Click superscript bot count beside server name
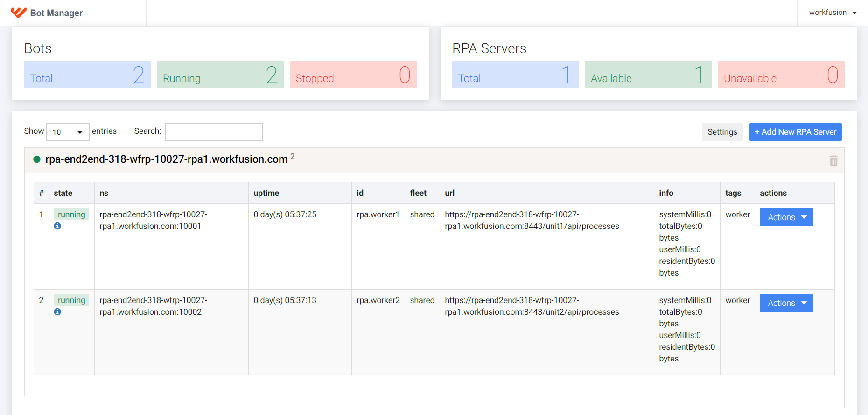 click(293, 156)
